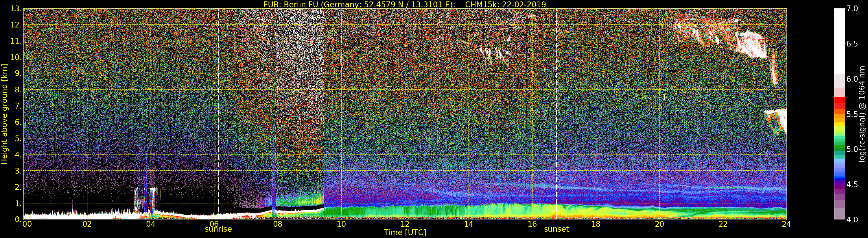This screenshot has width=868, height=238.
Task: Click the '04' time tick label
Action: click(x=151, y=224)
